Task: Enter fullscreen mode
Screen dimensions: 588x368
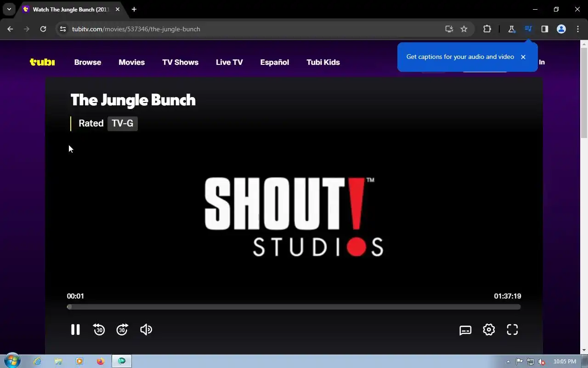Action: (512, 329)
